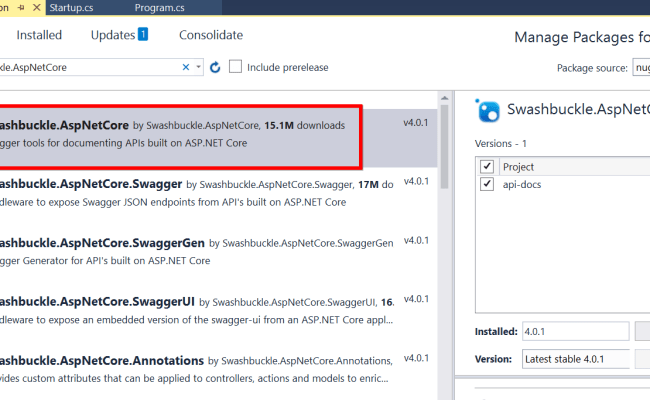Open the Package source dropdown
This screenshot has width=650, height=400.
(x=640, y=68)
